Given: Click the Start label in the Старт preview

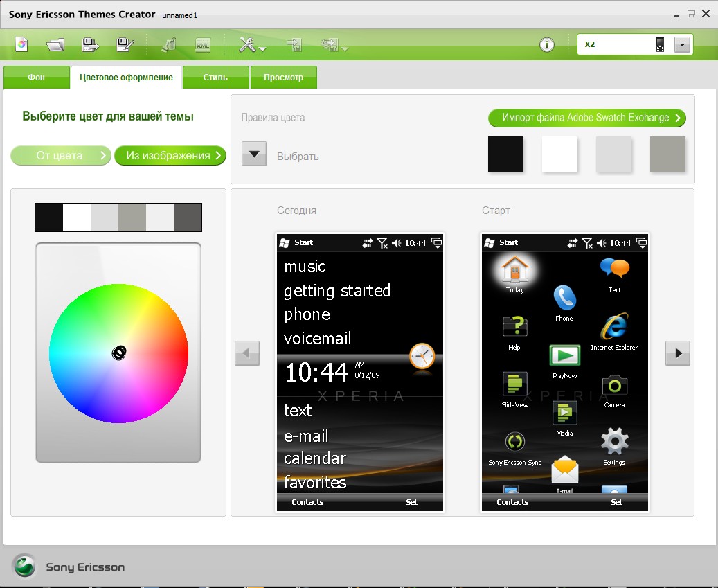Looking at the screenshot, I should pos(508,242).
